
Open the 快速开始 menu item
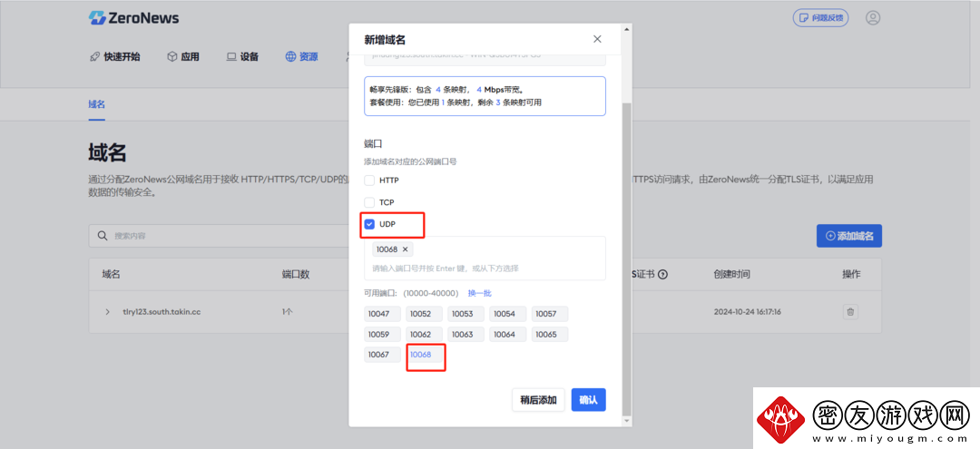tap(115, 57)
